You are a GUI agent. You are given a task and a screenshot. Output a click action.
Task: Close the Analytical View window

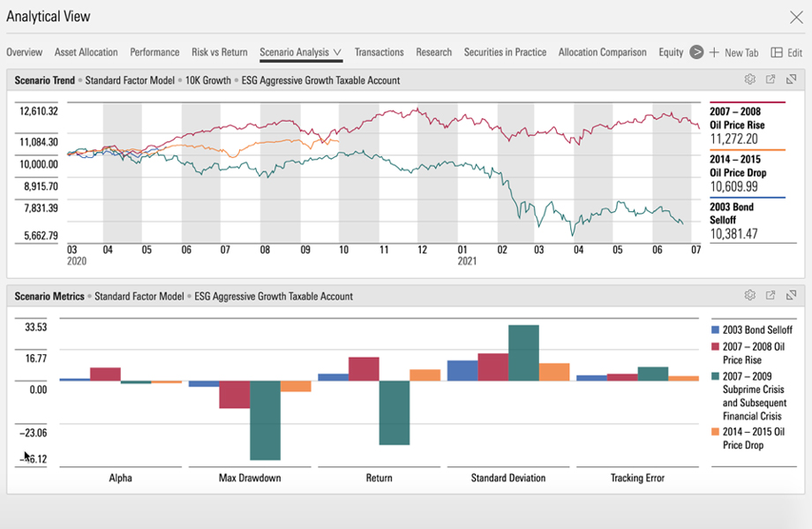(794, 17)
